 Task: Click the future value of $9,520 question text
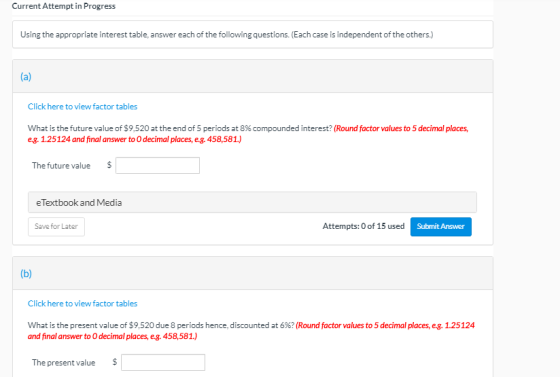click(x=180, y=128)
